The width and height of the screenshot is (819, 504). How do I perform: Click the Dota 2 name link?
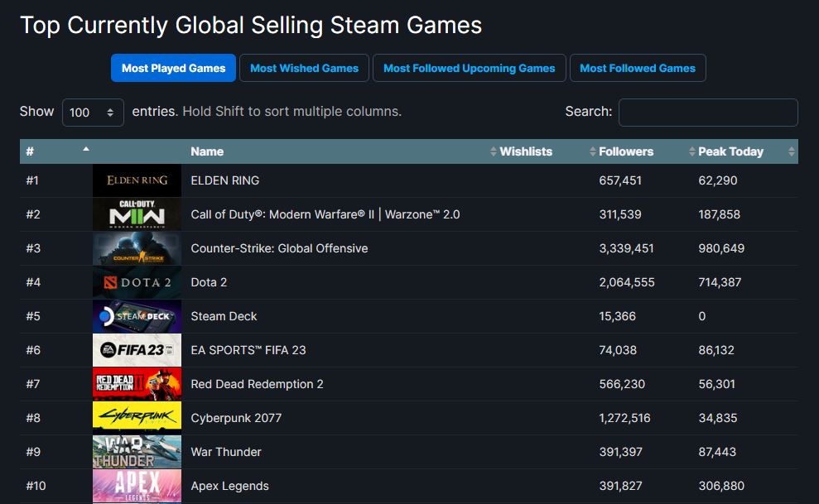click(209, 282)
